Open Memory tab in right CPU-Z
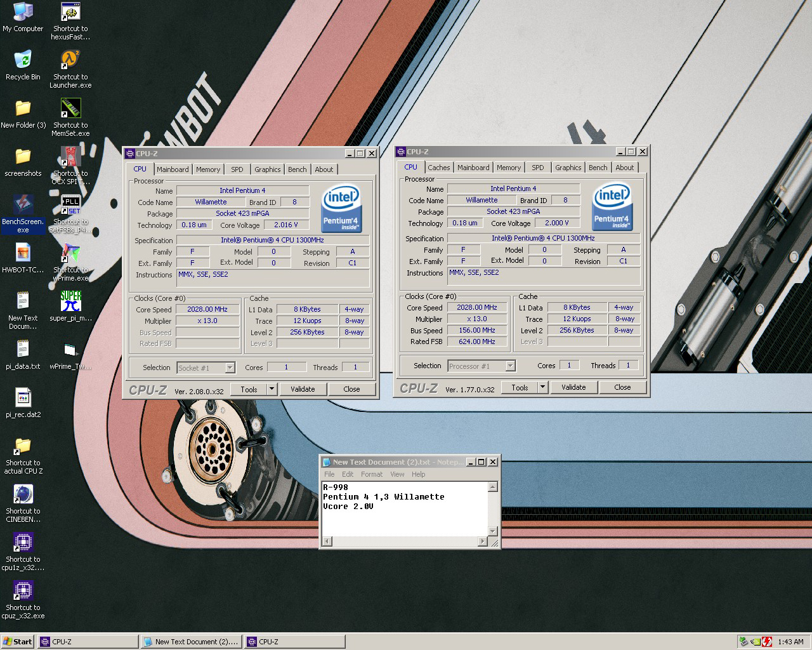 509,168
